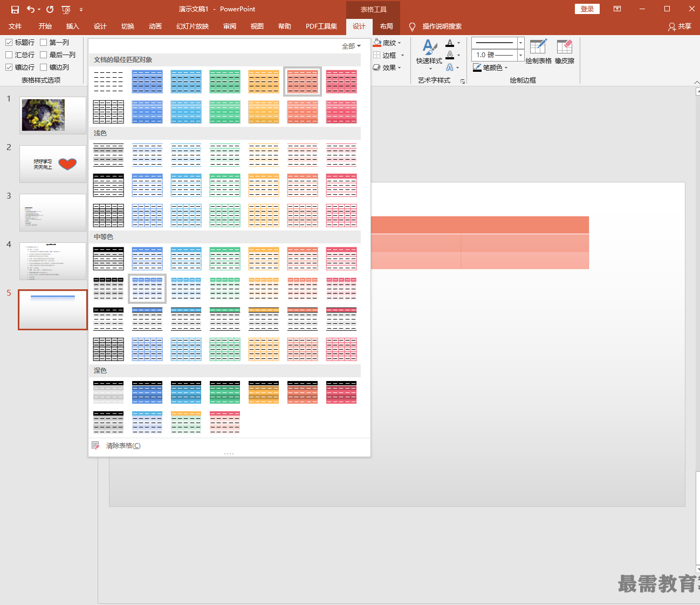Click the Redo icon in quick access toolbar
The width and height of the screenshot is (700, 605).
coord(50,9)
